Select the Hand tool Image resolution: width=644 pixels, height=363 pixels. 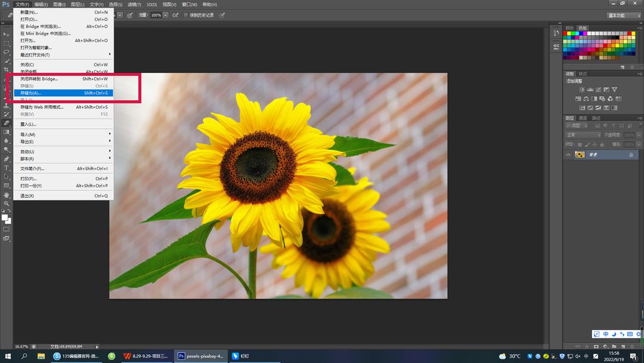point(7,195)
